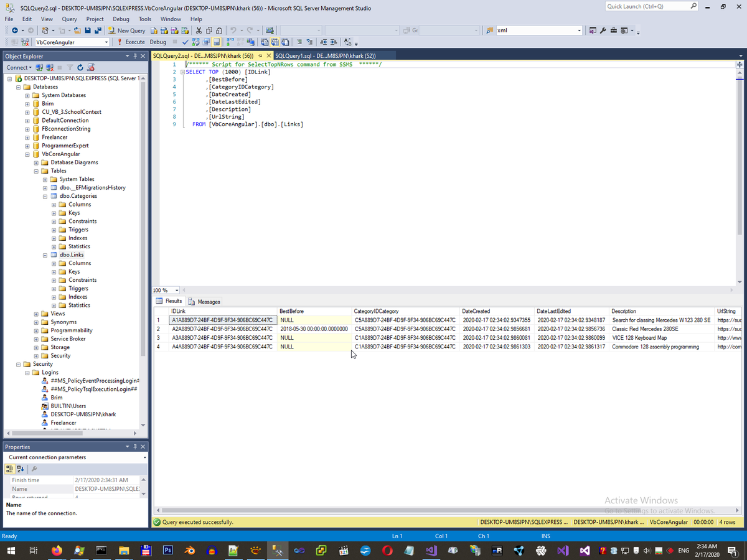The width and height of the screenshot is (747, 560).
Task: Click the Disconnect icon in Object Explorer
Action: pyautogui.click(x=49, y=67)
